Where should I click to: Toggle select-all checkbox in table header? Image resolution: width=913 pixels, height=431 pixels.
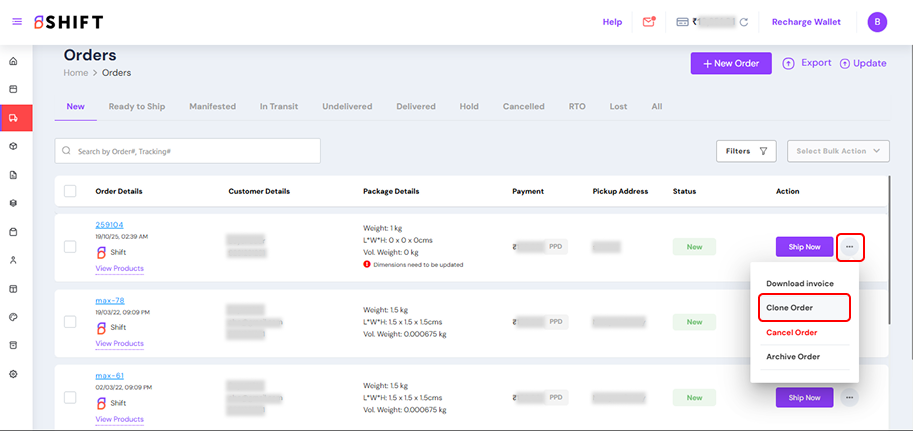click(x=70, y=191)
